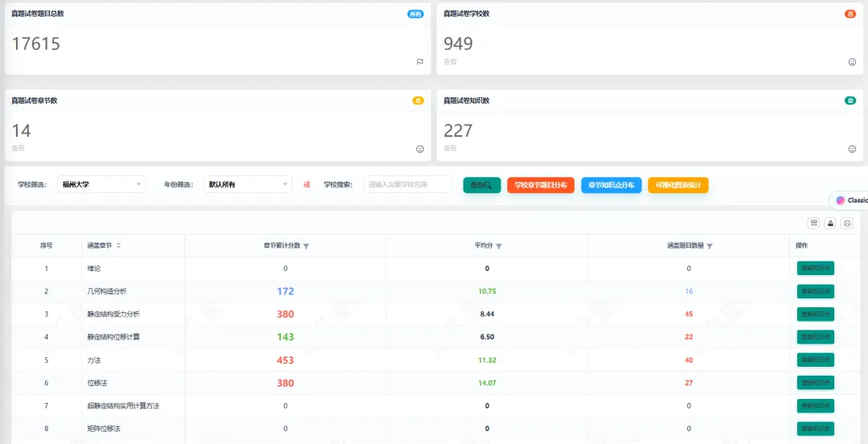Open the 章节知识点分布 blue tab button
Viewport: 868px width, 444px height.
coord(611,185)
